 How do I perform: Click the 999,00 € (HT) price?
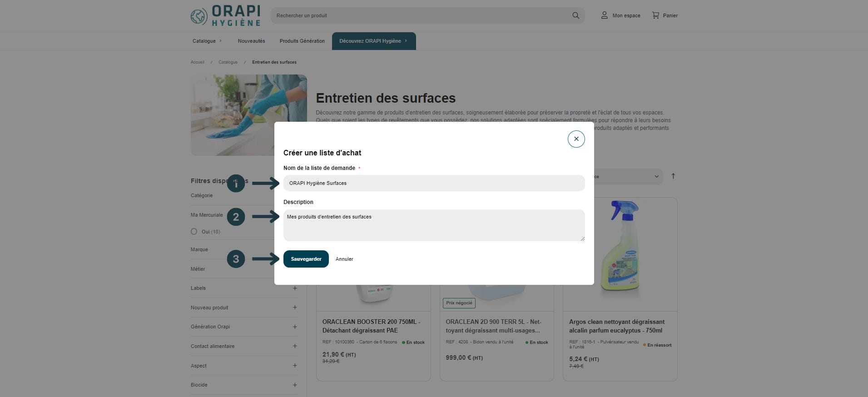point(464,358)
